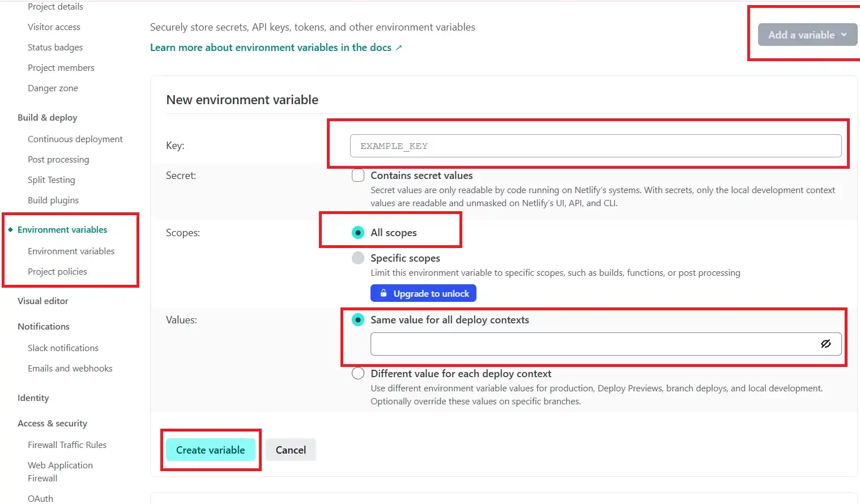Open Project members section
The image size is (860, 504).
pos(61,68)
